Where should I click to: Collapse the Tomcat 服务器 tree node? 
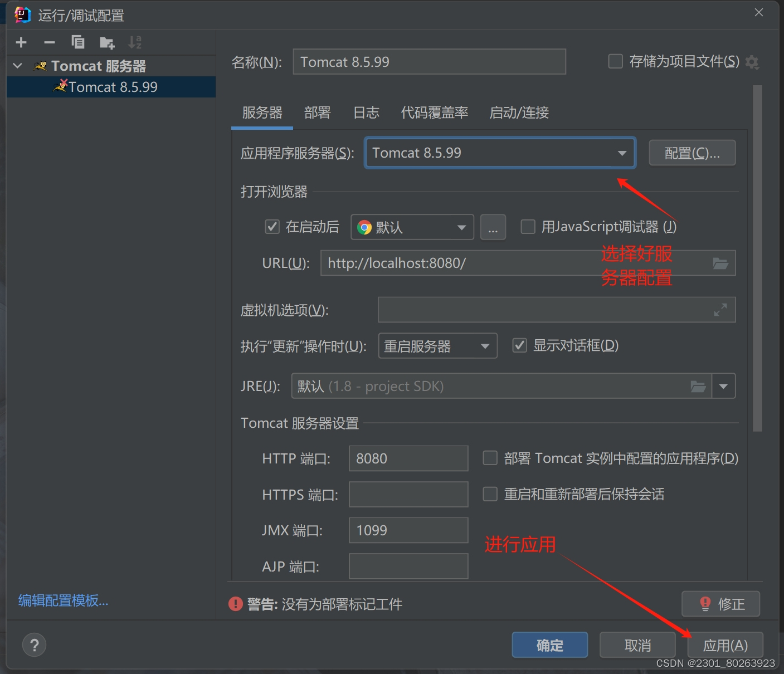pos(18,66)
